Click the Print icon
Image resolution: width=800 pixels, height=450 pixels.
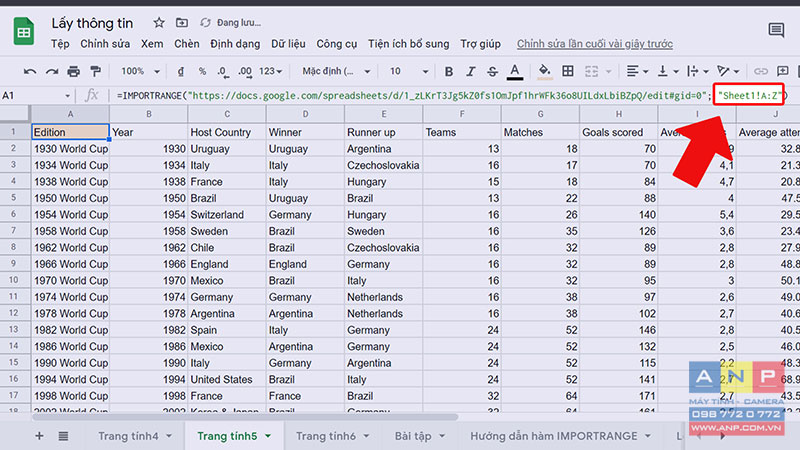(x=73, y=71)
